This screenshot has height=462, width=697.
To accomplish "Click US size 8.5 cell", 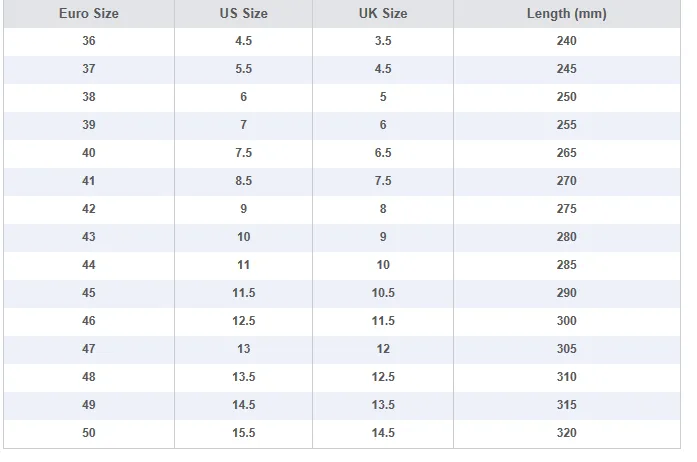I will [x=244, y=181].
